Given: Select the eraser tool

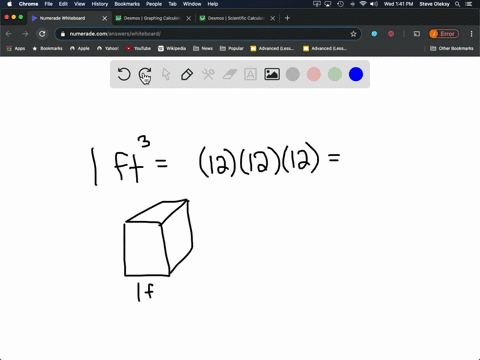Looking at the screenshot, I should (229, 74).
